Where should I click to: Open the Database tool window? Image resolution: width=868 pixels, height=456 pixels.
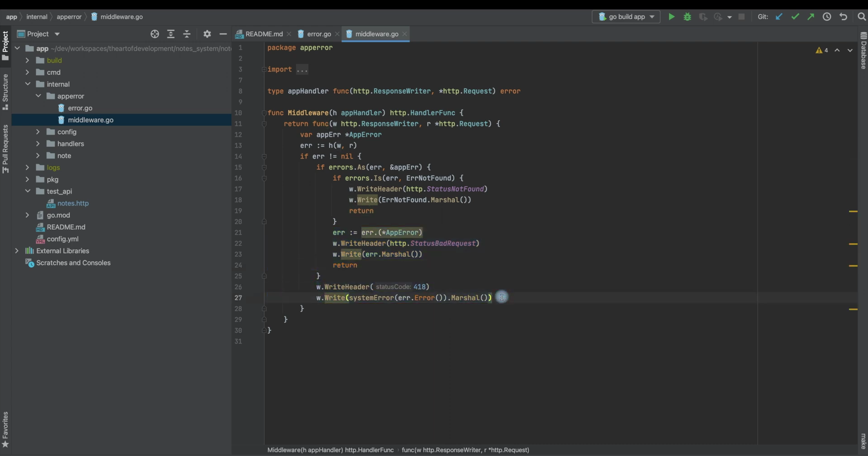pos(863,50)
